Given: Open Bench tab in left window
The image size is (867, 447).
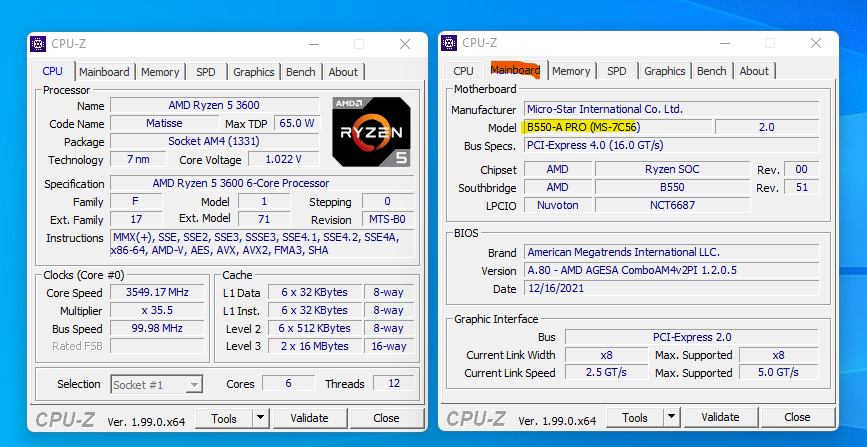Looking at the screenshot, I should tap(301, 72).
